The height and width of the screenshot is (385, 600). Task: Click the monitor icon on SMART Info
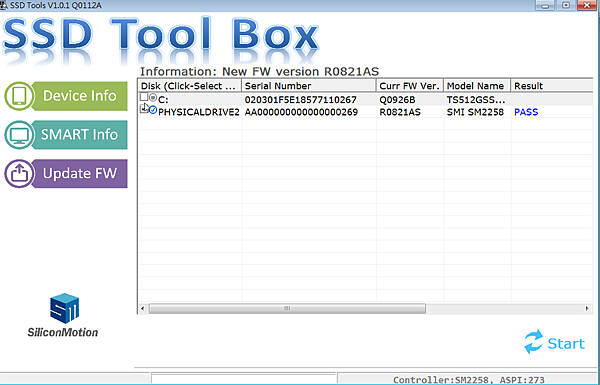[19, 135]
